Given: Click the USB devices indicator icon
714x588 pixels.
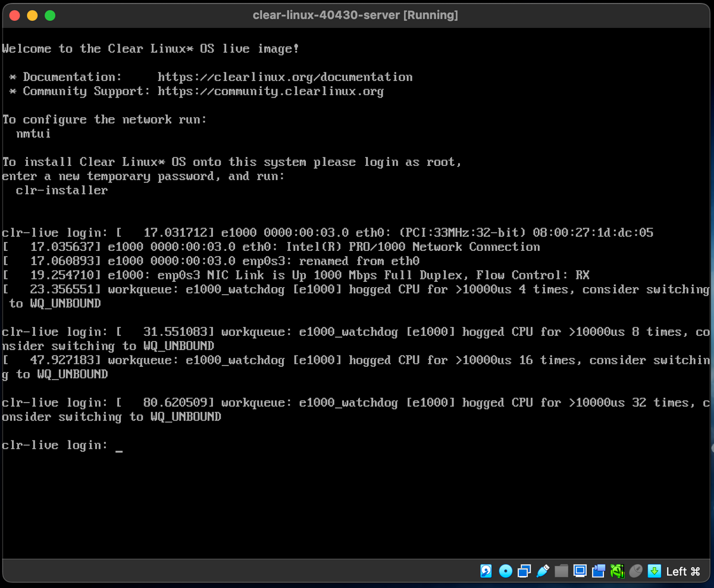Looking at the screenshot, I should pyautogui.click(x=543, y=571).
